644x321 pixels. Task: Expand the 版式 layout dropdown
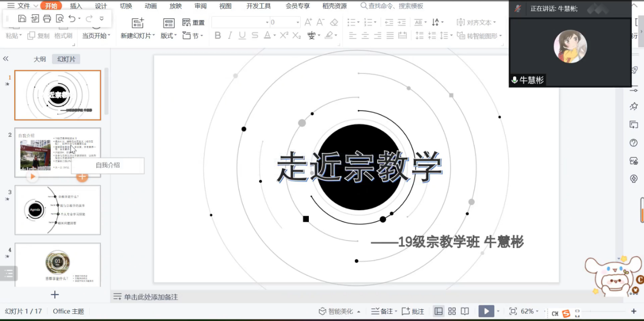169,36
